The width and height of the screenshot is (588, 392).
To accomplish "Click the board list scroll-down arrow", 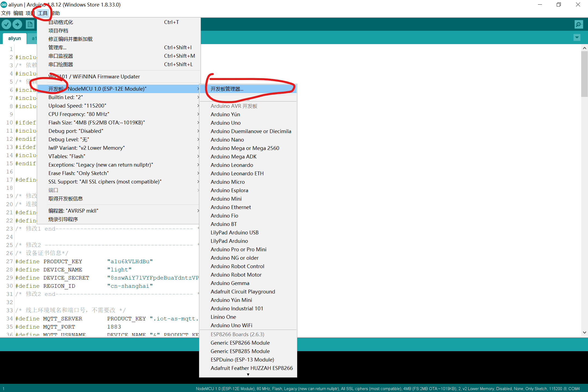I will coord(248,375).
